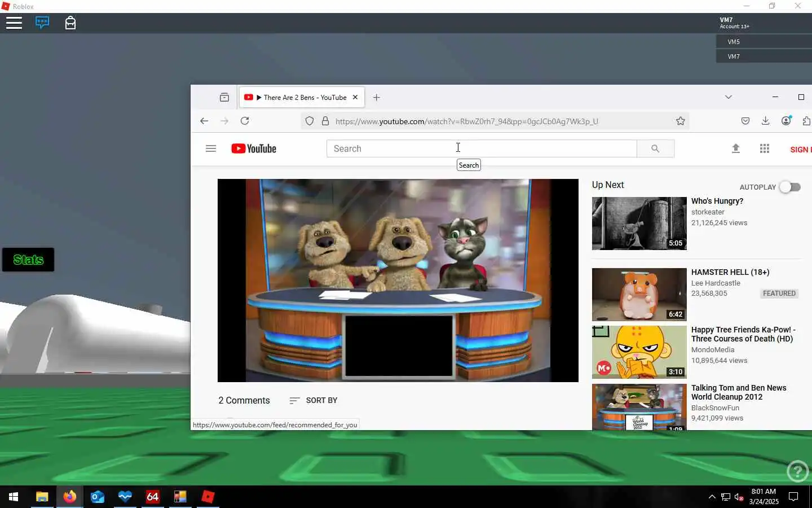Click the YouTube search magnifier button
This screenshot has width=812, height=508.
click(x=655, y=148)
